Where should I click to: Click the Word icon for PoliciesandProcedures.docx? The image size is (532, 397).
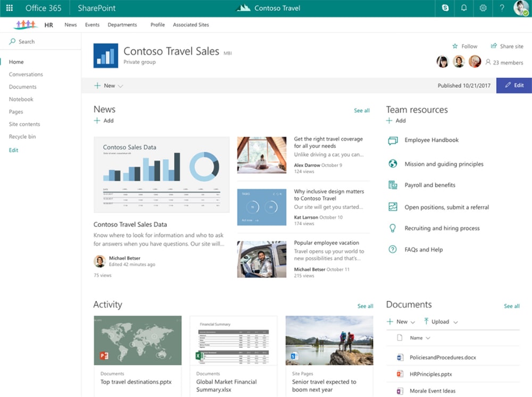400,357
